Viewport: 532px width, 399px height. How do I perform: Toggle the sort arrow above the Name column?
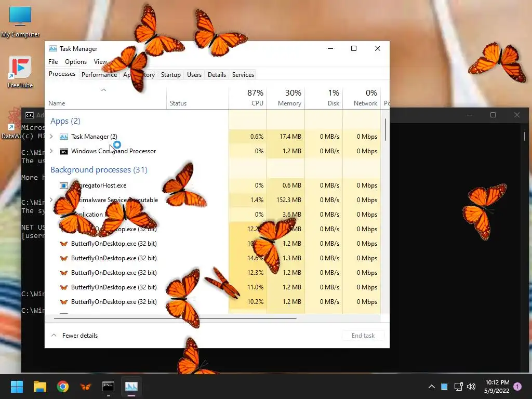104,90
